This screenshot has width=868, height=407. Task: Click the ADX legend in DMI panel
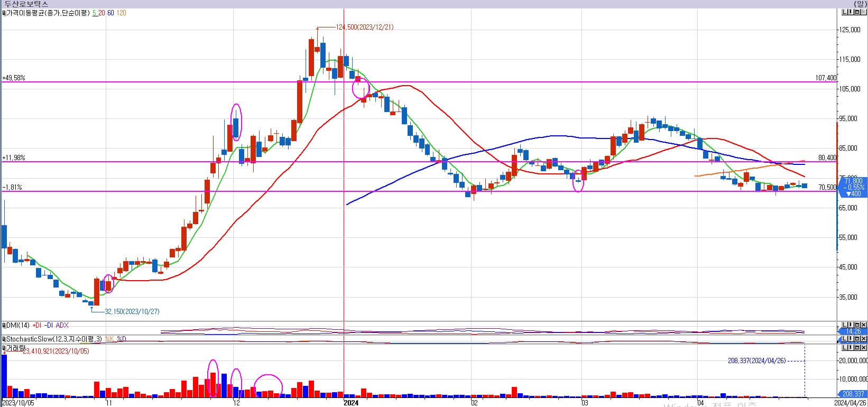click(x=62, y=325)
